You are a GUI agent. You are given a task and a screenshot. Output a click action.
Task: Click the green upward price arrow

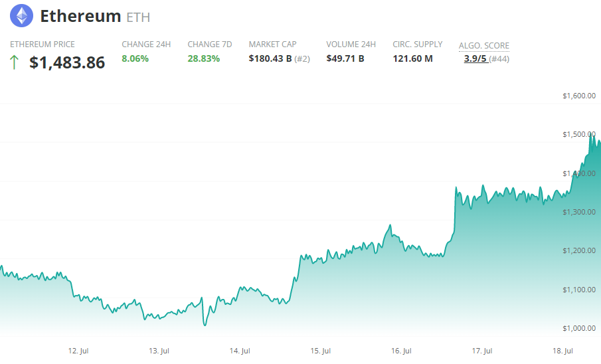click(15, 63)
